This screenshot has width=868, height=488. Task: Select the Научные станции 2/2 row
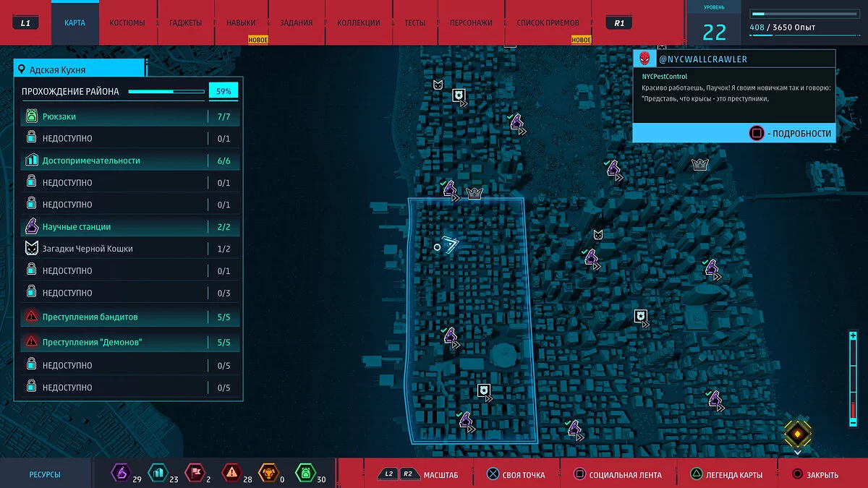tap(129, 227)
